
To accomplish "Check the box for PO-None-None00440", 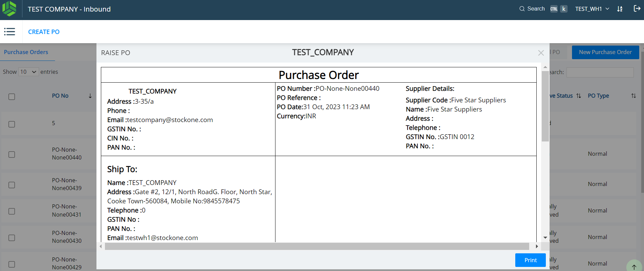I will 12,154.
